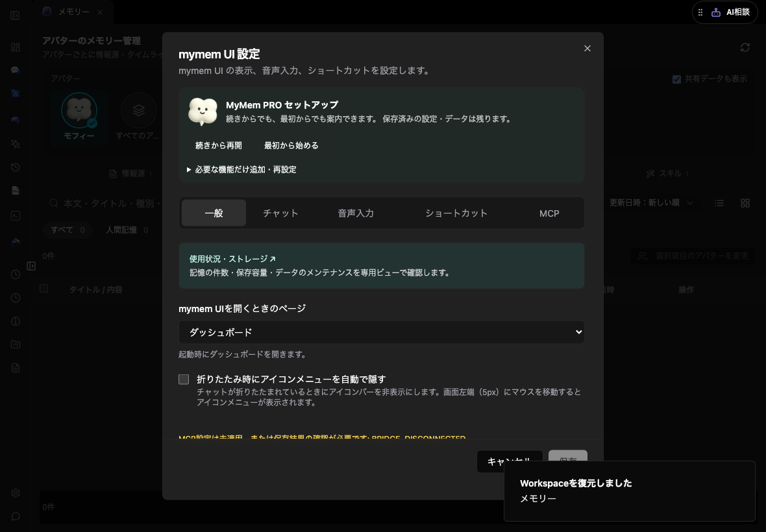Image resolution: width=766 pixels, height=532 pixels.
Task: Click the アバターのメモリー管理 page title
Action: click(x=92, y=40)
